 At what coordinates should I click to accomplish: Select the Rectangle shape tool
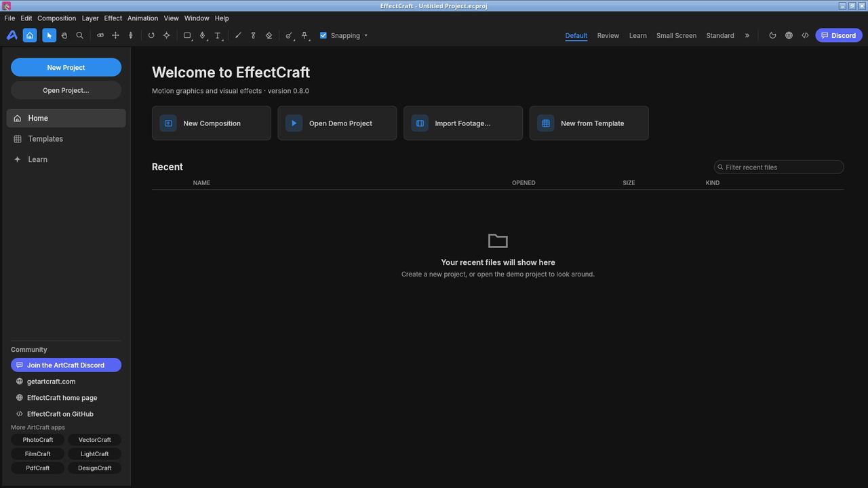(187, 35)
